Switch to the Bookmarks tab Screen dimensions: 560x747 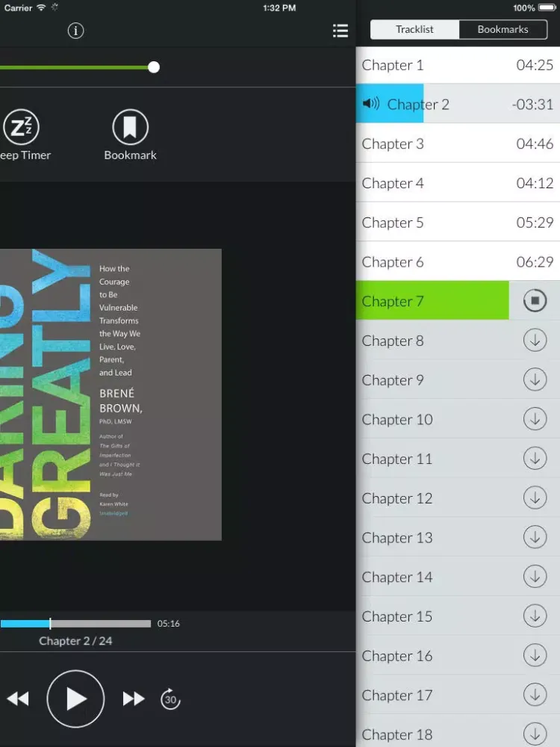point(503,30)
